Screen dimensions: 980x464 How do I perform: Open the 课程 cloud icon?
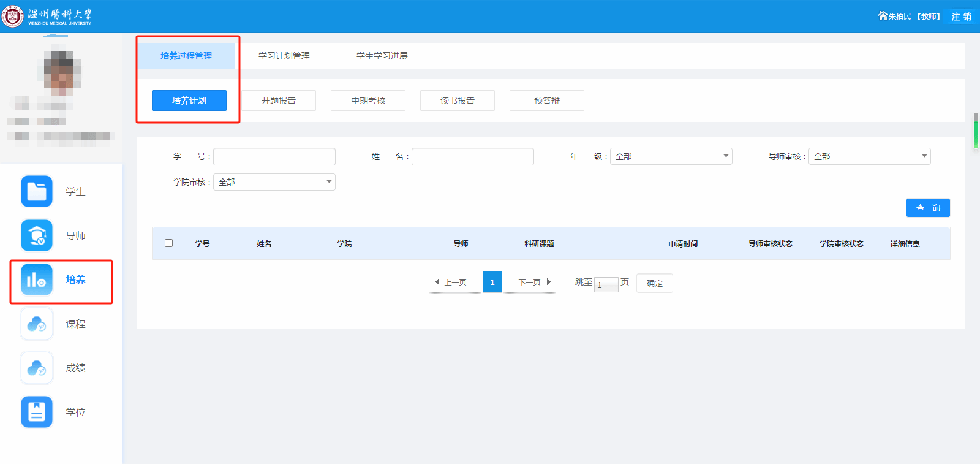click(37, 324)
